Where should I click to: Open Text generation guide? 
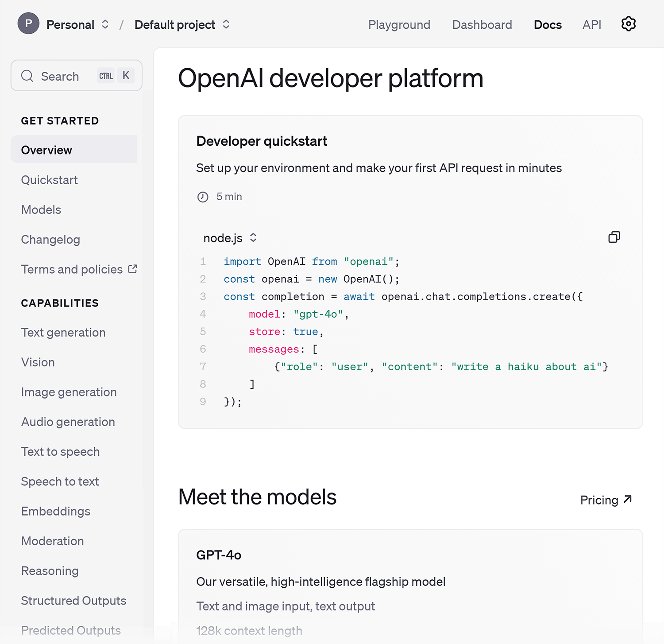coord(63,333)
